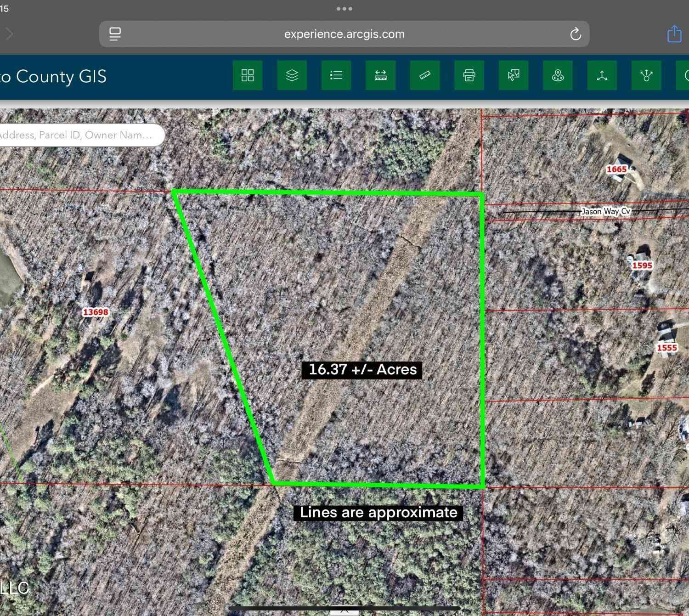
Task: Open the legend list widget
Action: [336, 75]
